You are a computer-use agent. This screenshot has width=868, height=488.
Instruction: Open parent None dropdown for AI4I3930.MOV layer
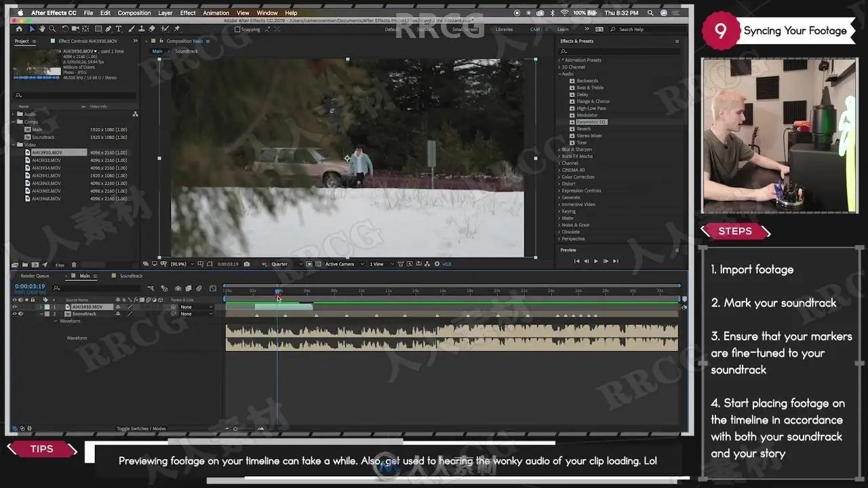196,307
